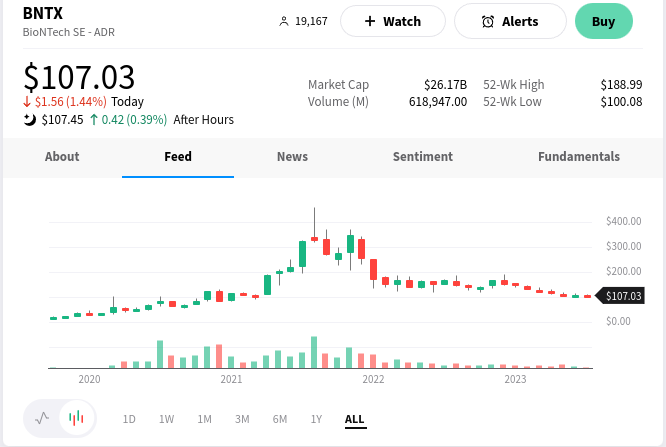Pick the 3M time range
The height and width of the screenshot is (447, 666).
click(242, 419)
